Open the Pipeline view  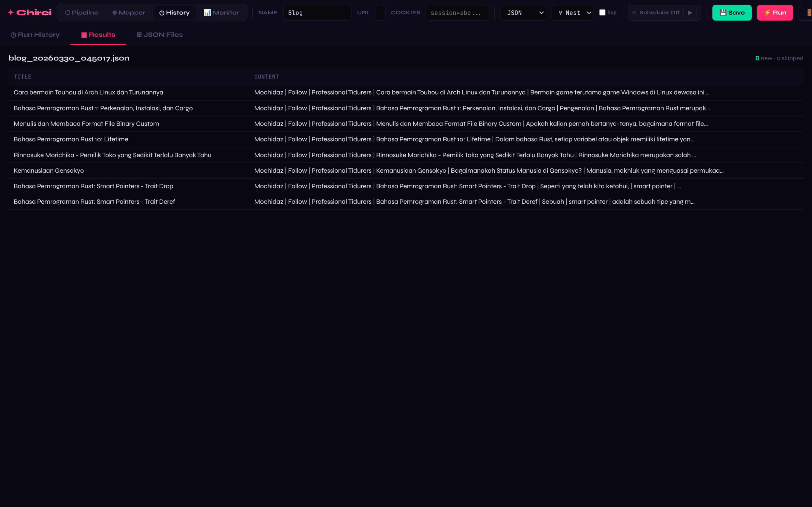82,13
